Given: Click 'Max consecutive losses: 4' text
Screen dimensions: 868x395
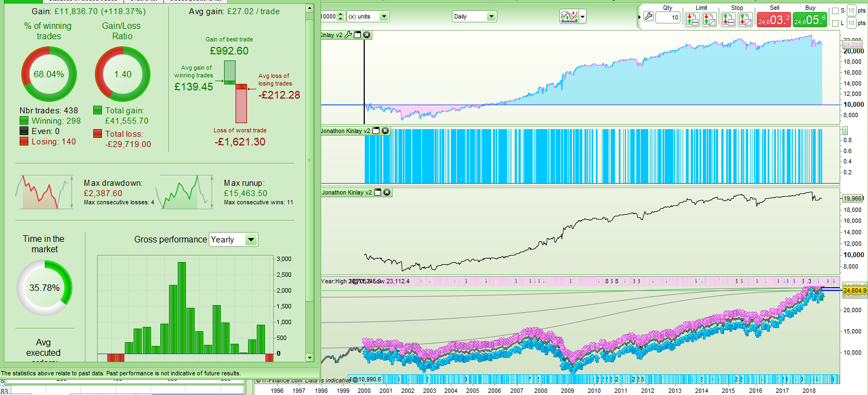Looking at the screenshot, I should pos(119,203).
